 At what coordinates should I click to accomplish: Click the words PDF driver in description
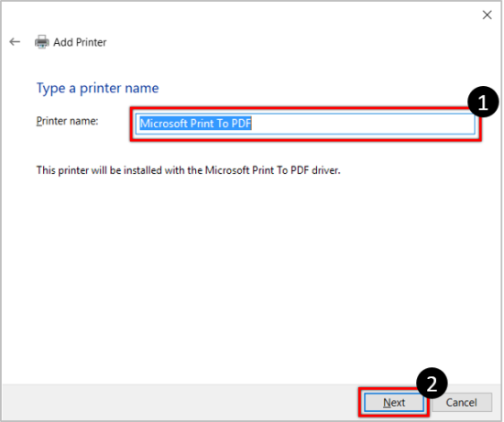pyautogui.click(x=315, y=170)
